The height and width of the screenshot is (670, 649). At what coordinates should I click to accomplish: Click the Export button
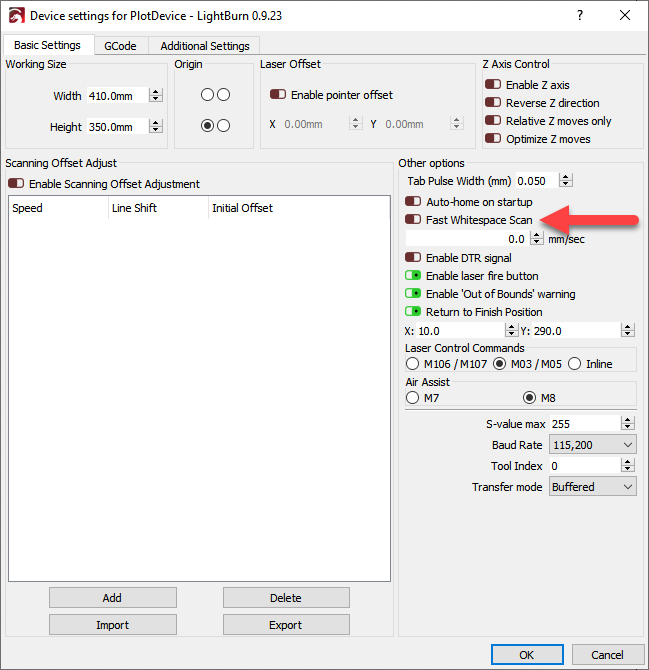pyautogui.click(x=286, y=625)
